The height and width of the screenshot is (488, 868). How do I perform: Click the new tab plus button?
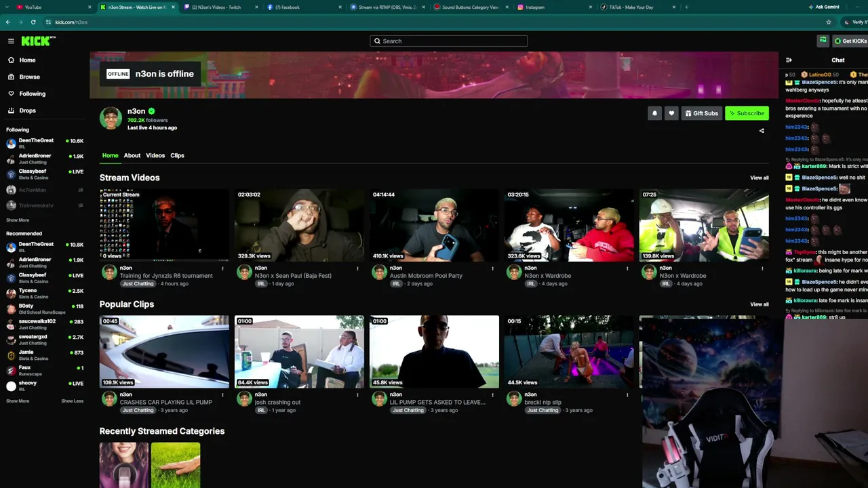coord(686,7)
